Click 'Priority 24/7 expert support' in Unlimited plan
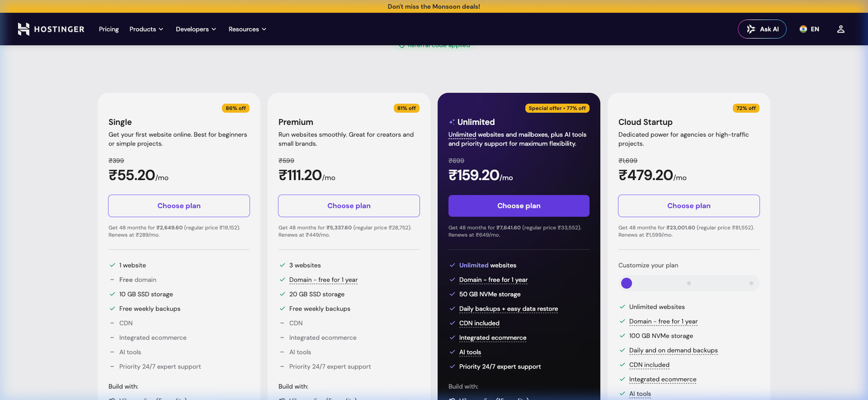The image size is (868, 400). tap(500, 367)
